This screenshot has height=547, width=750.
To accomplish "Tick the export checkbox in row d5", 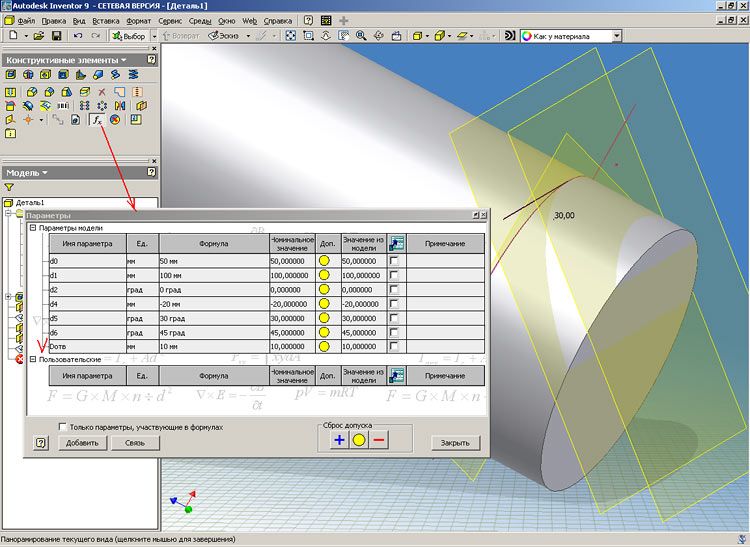I will pos(394,318).
